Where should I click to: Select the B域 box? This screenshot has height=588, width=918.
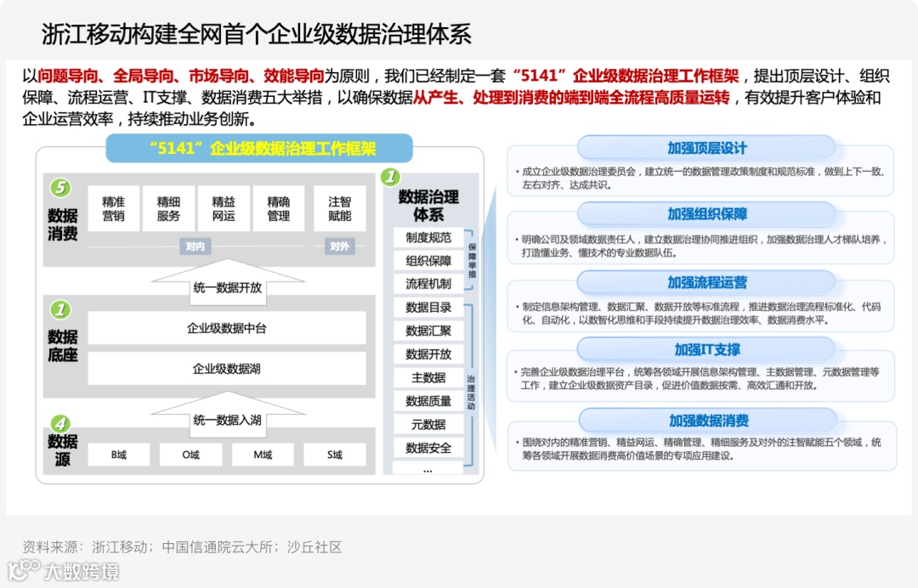click(x=119, y=455)
